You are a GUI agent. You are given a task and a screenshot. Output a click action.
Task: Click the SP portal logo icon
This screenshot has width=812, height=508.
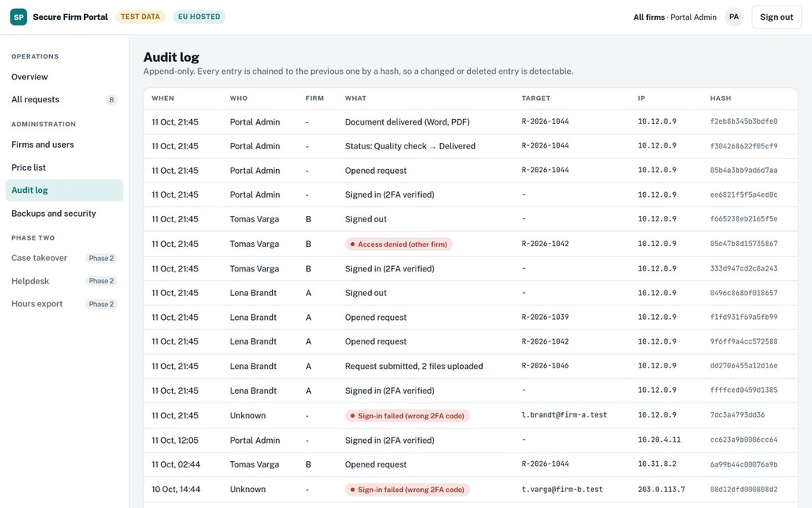click(x=19, y=17)
